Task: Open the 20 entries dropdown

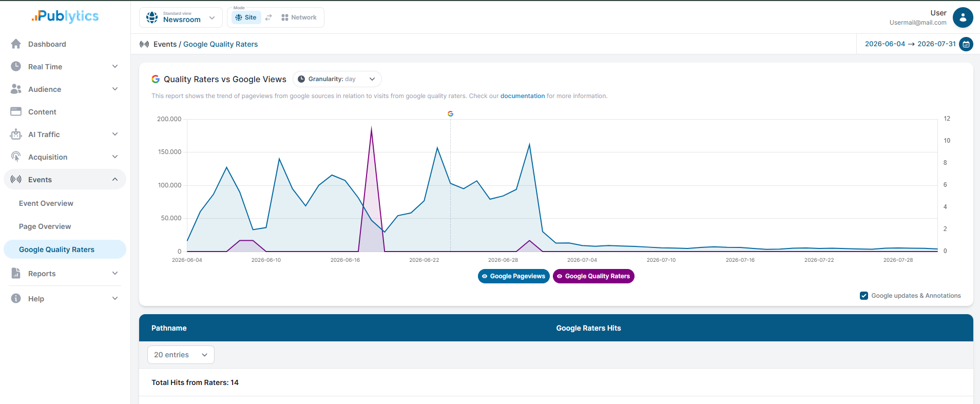Action: [x=181, y=355]
